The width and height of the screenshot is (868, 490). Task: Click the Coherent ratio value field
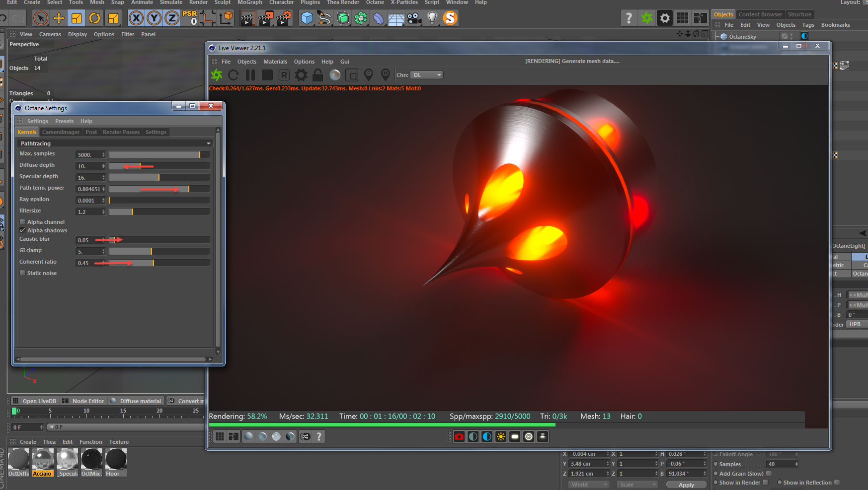pos(90,263)
